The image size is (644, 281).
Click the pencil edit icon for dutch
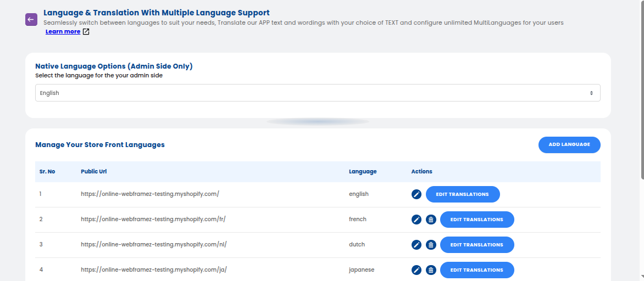417,245
